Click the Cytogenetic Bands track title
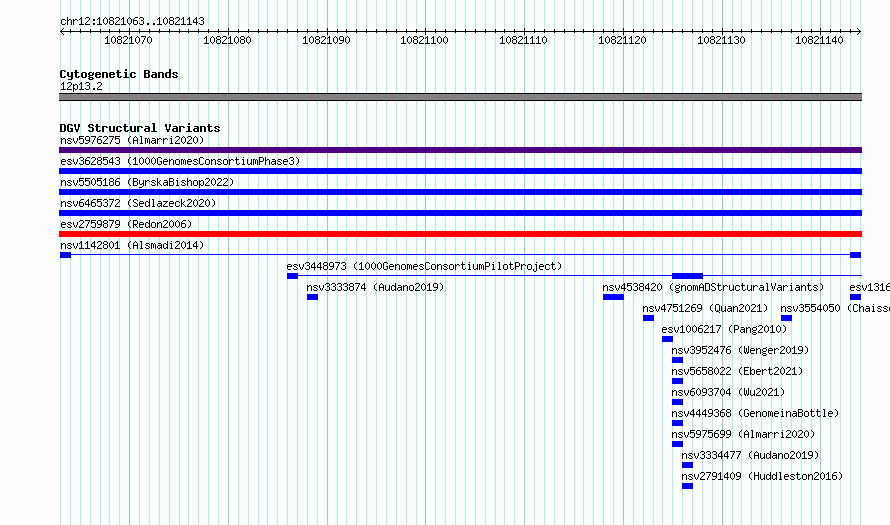The width and height of the screenshot is (890, 525). click(119, 74)
